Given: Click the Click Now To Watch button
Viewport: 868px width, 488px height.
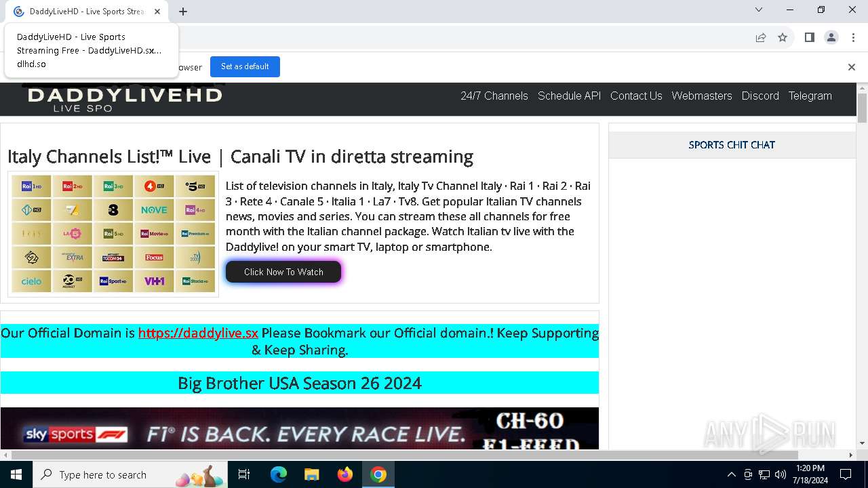Looking at the screenshot, I should point(283,272).
